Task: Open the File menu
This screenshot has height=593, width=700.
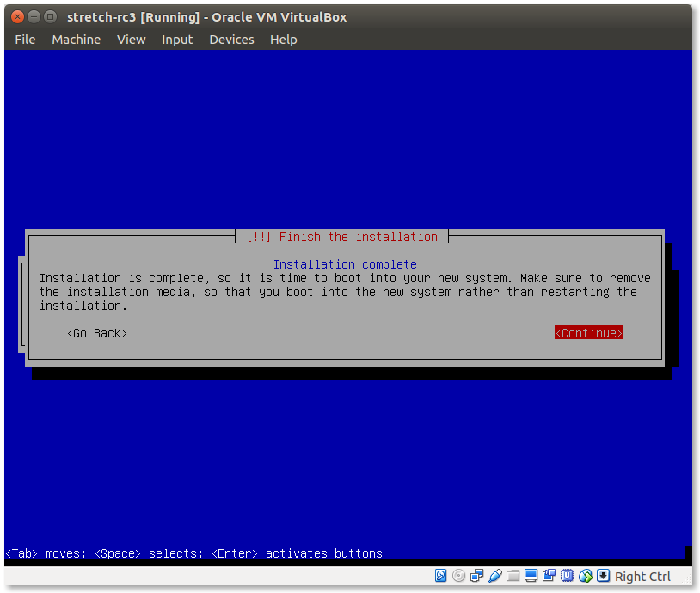Action: 25,40
